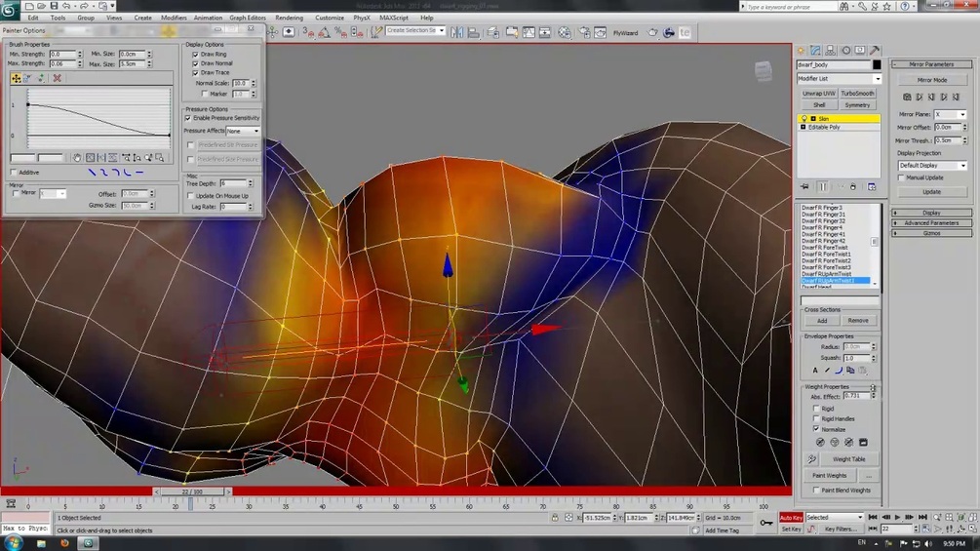The width and height of the screenshot is (980, 551).
Task: Click the Play Animation button
Action: (x=897, y=517)
